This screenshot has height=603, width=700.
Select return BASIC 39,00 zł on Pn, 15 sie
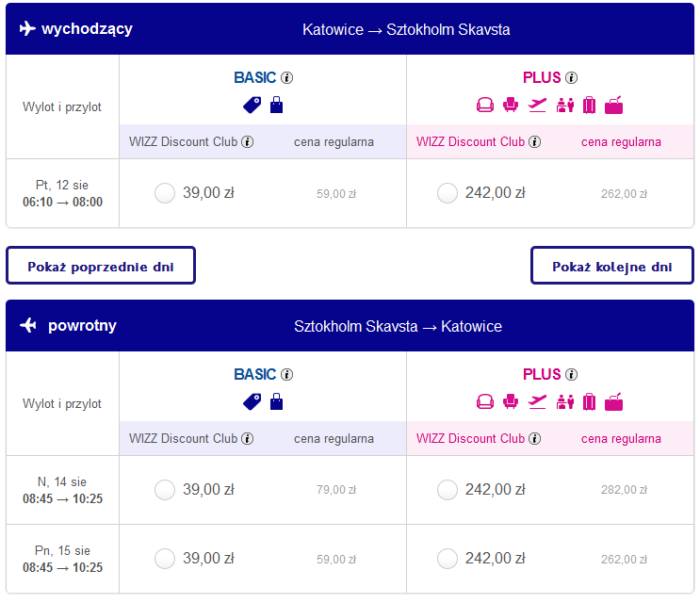165,559
